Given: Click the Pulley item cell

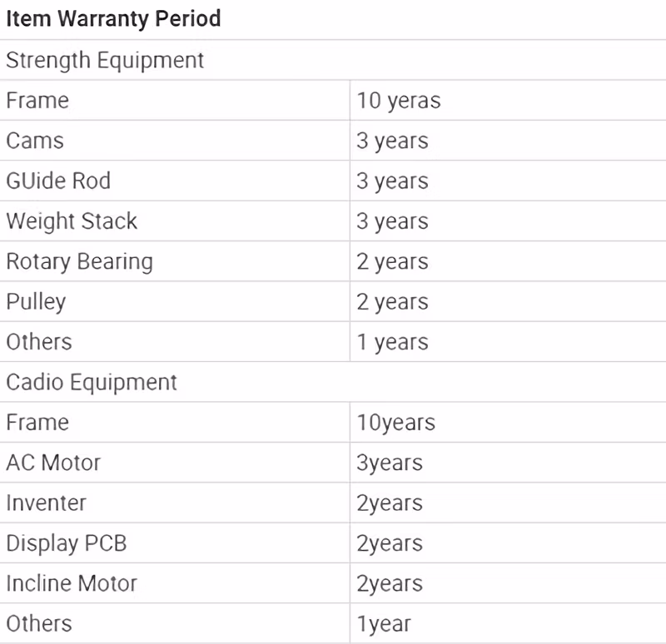Looking at the screenshot, I should pos(175,301).
